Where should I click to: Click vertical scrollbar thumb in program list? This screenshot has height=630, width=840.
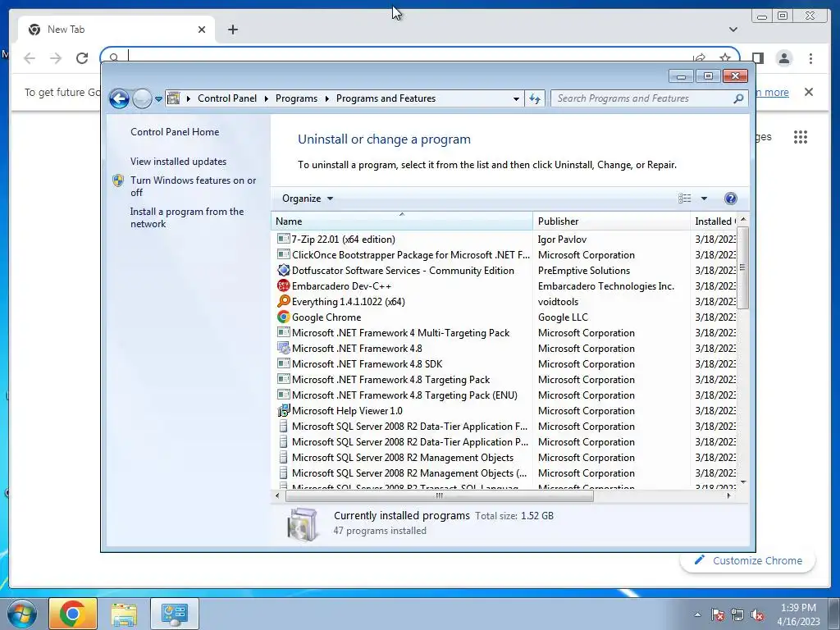click(743, 267)
